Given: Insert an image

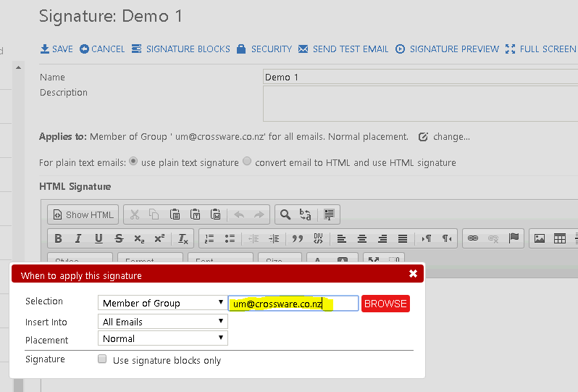Looking at the screenshot, I should (x=540, y=238).
